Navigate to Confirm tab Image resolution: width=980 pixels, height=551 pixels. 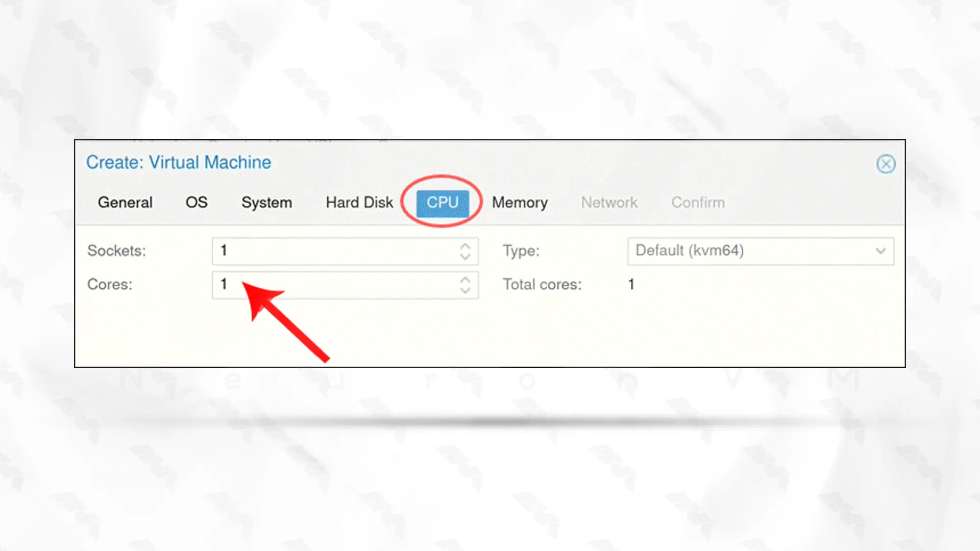(x=698, y=202)
